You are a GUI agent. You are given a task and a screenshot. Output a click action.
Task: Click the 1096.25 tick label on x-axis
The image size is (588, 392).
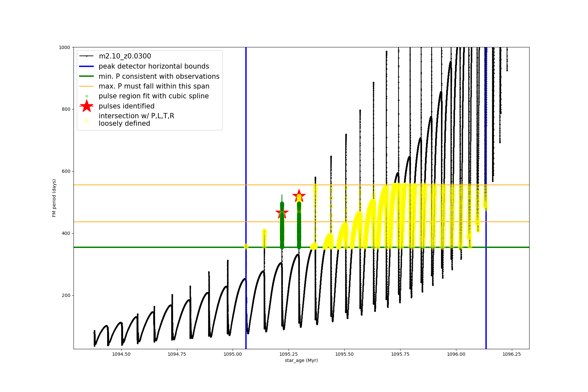512,354
